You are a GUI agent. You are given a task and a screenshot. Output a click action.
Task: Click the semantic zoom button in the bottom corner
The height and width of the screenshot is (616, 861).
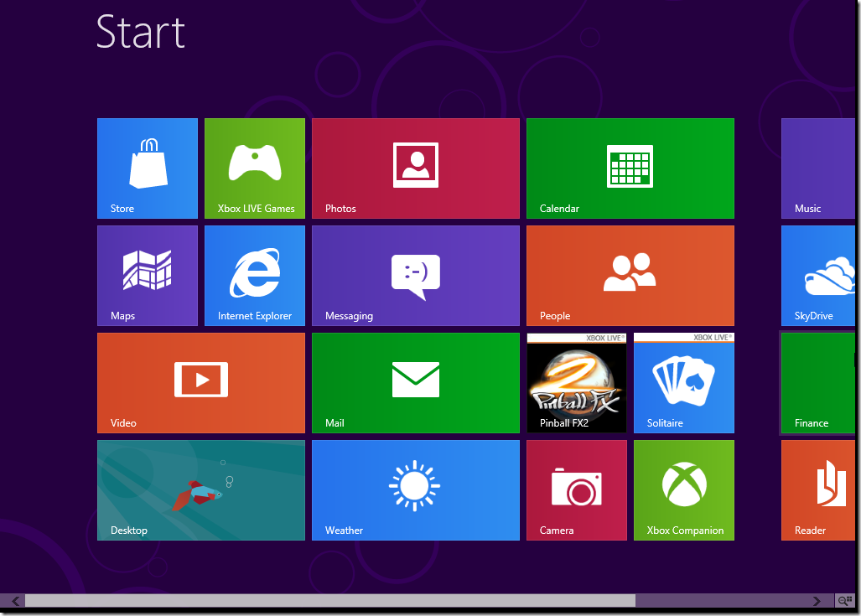pos(844,601)
